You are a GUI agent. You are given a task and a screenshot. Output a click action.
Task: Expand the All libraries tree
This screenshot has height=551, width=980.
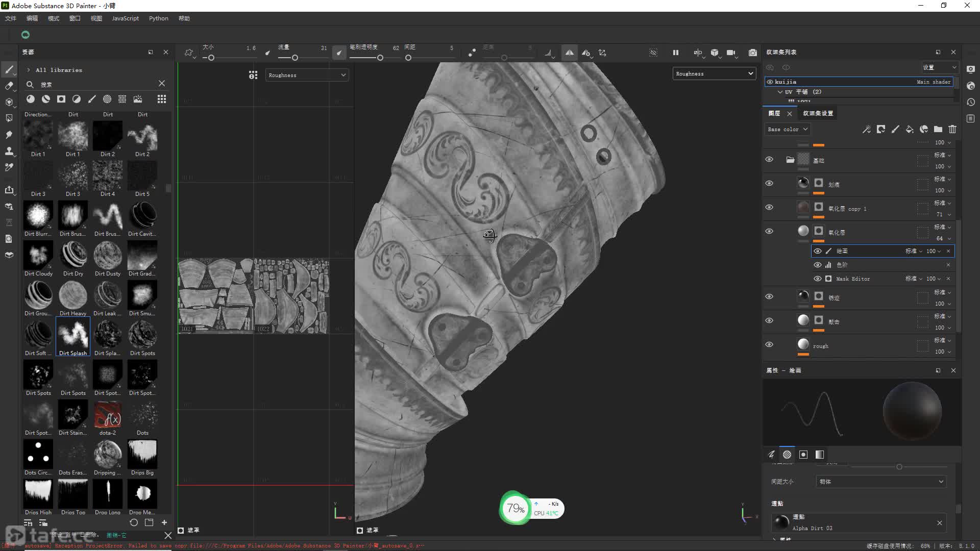coord(29,70)
